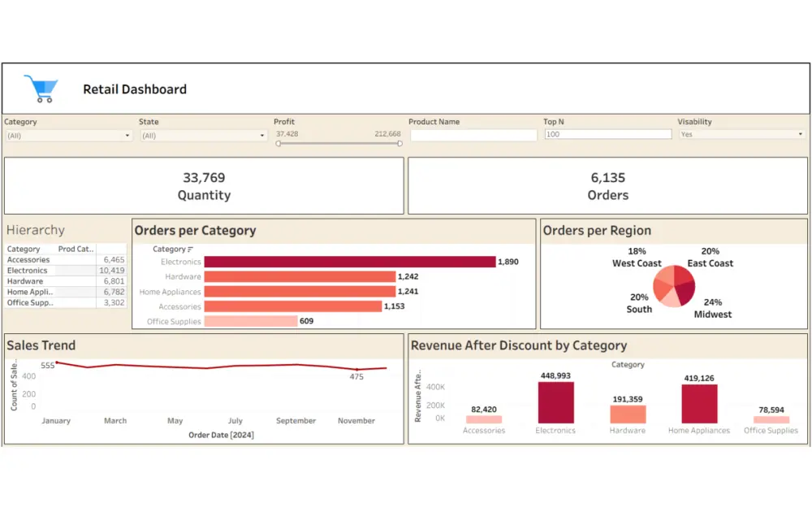Click the 6,135 Orders KPI card
This screenshot has width=812, height=508.
point(607,185)
